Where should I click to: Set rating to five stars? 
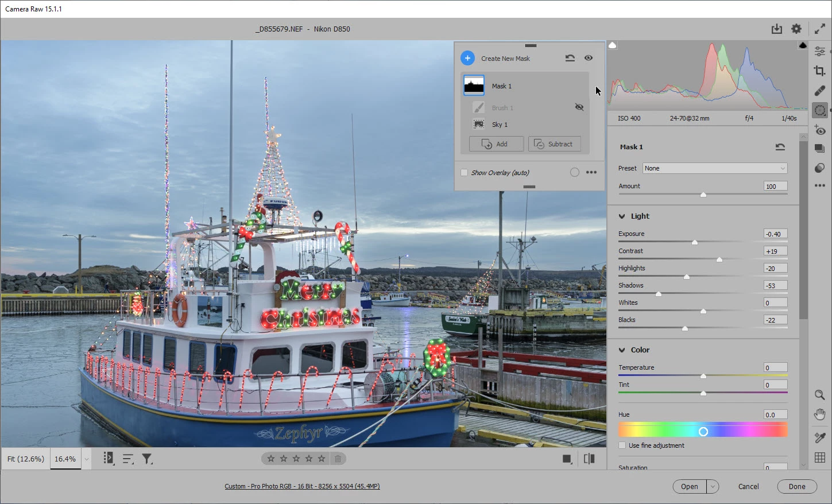[x=322, y=459]
